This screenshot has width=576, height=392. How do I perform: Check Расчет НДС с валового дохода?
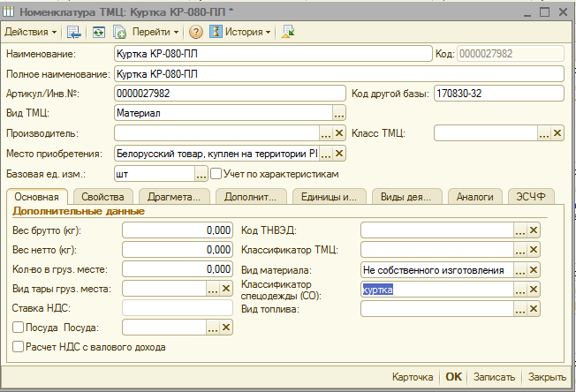(19, 348)
